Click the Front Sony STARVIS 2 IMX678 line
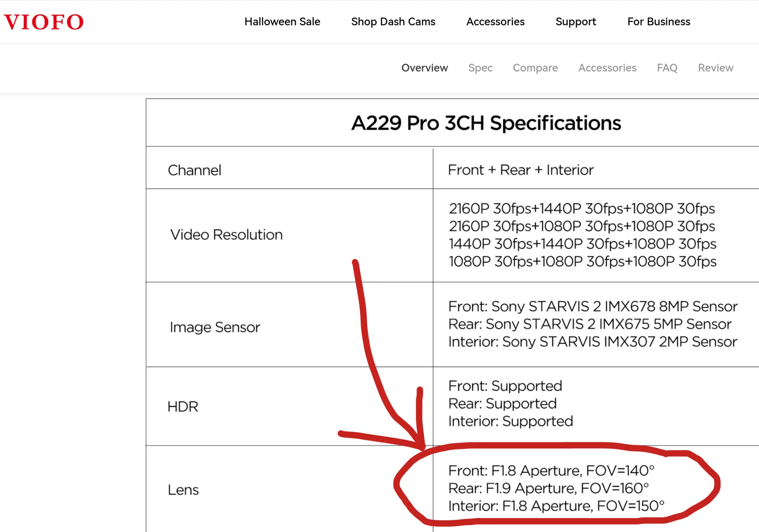Image resolution: width=759 pixels, height=532 pixels. tap(593, 306)
